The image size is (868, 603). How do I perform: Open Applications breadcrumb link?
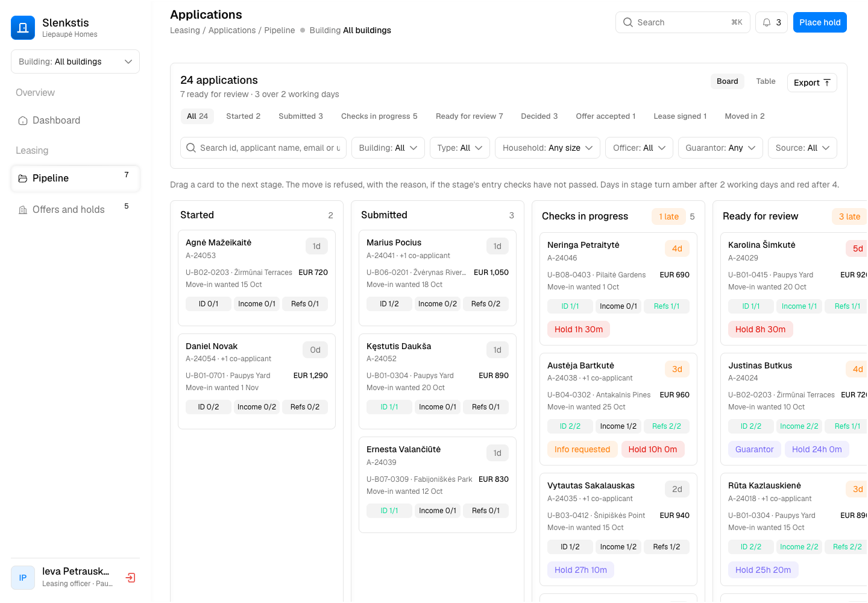232,30
